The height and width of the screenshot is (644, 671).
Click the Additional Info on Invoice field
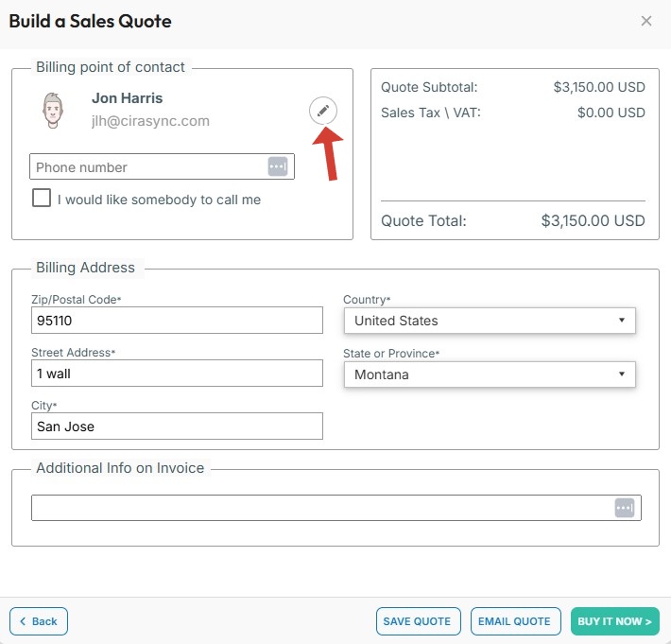(x=321, y=508)
